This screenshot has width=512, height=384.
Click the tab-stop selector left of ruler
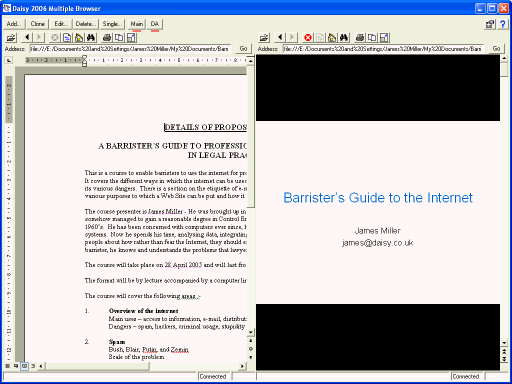(9, 60)
